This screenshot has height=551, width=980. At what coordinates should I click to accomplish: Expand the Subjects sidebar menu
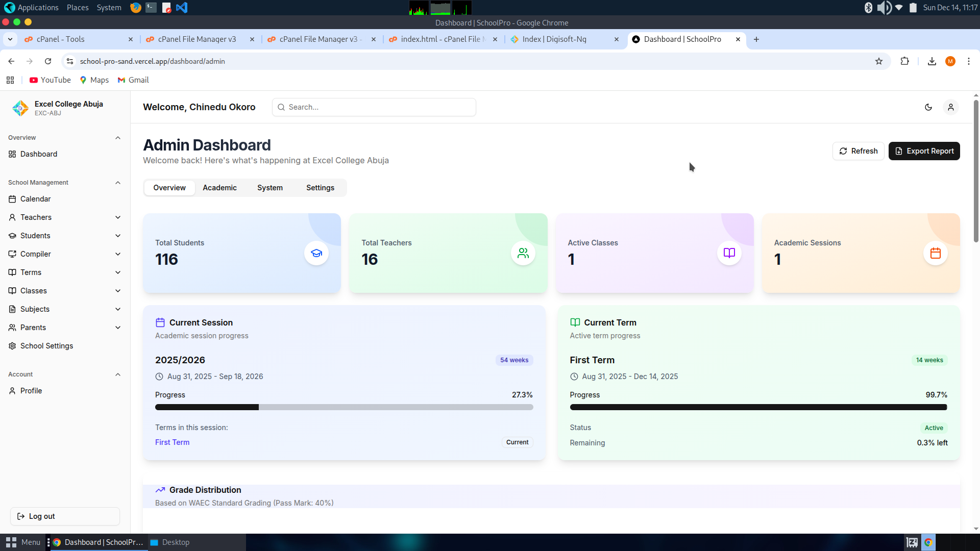(x=117, y=309)
